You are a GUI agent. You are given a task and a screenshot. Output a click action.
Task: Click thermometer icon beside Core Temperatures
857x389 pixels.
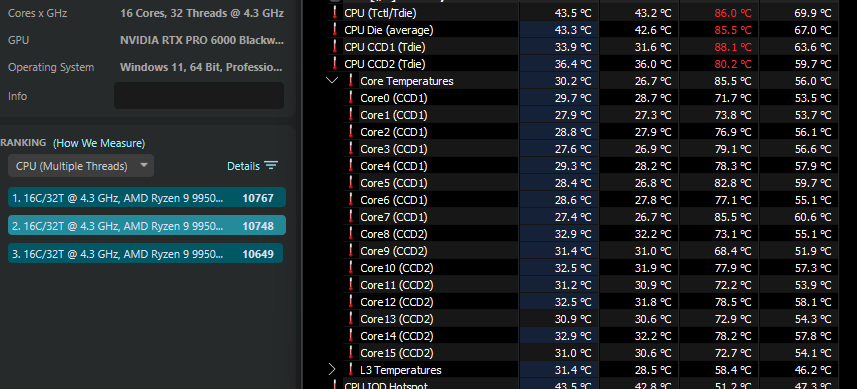click(351, 81)
